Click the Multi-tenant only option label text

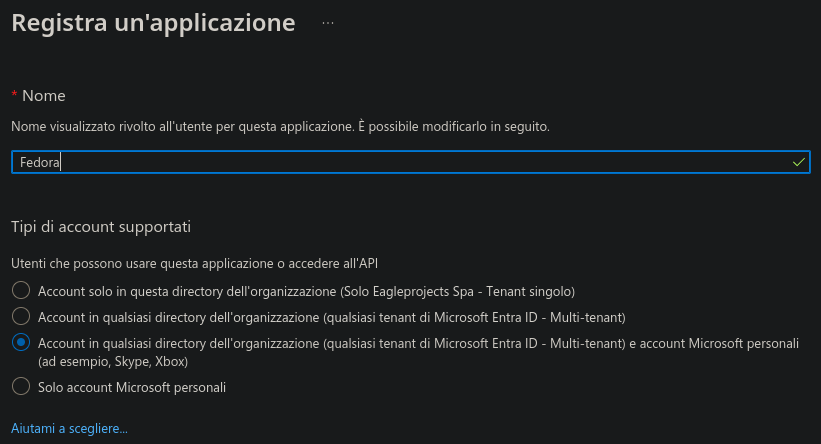point(331,317)
